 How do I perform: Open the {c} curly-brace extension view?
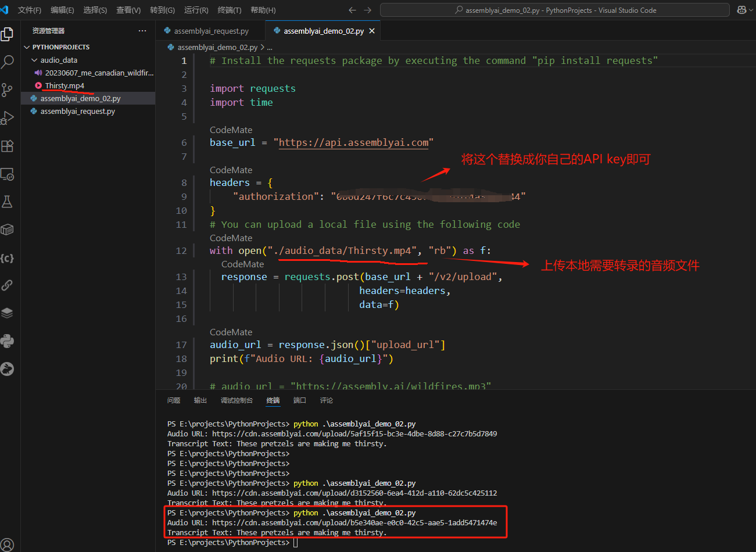coord(8,257)
